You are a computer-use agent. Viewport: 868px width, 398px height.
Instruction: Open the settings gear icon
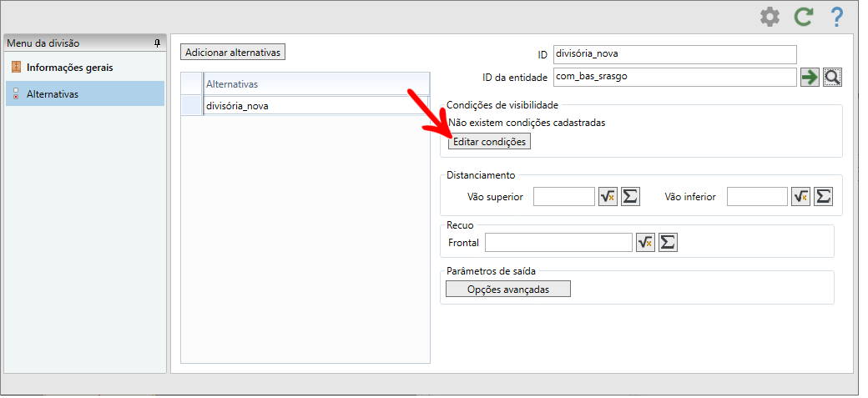[x=770, y=18]
